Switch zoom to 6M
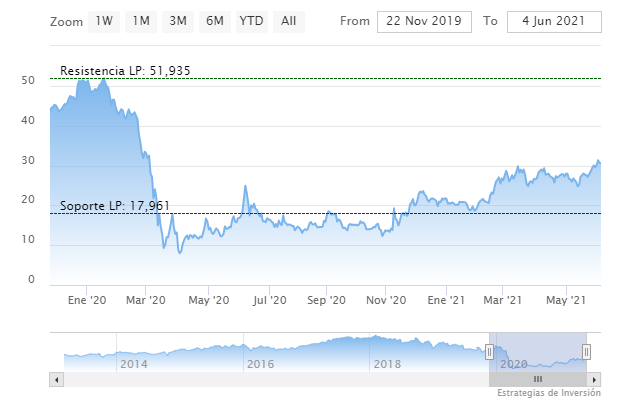The image size is (617, 408). (x=214, y=21)
